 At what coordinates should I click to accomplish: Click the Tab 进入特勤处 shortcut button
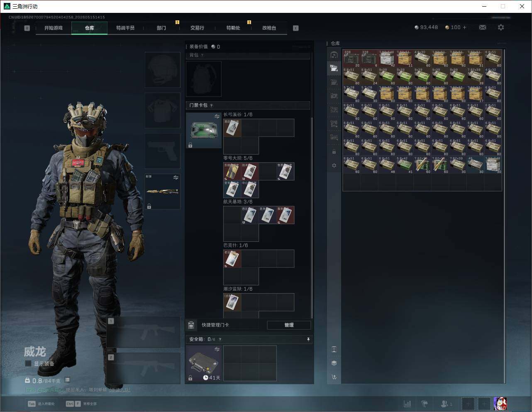coord(41,404)
